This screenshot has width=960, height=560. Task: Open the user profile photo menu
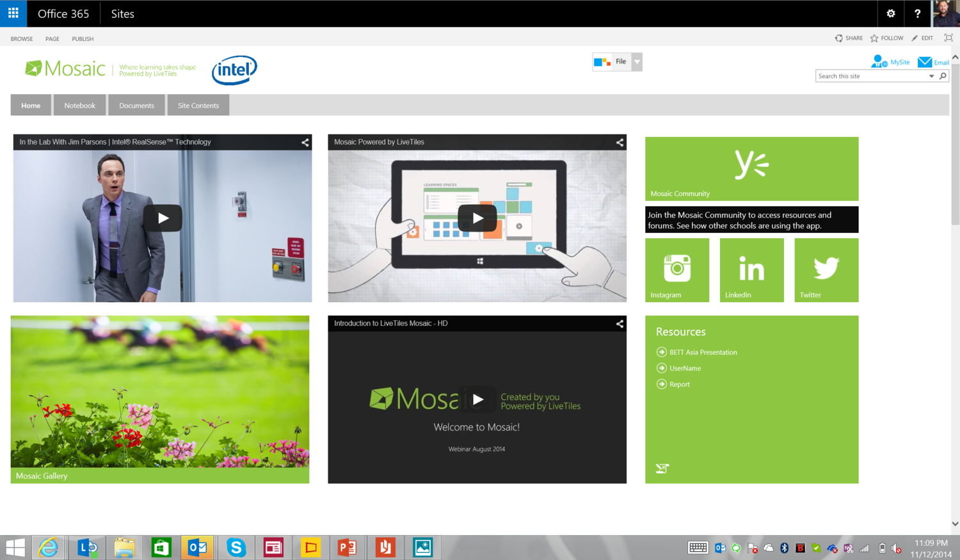tap(946, 13)
